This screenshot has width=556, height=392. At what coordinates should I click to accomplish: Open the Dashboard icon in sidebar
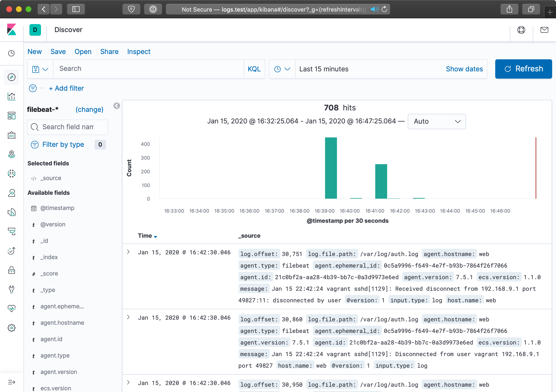tap(11, 116)
